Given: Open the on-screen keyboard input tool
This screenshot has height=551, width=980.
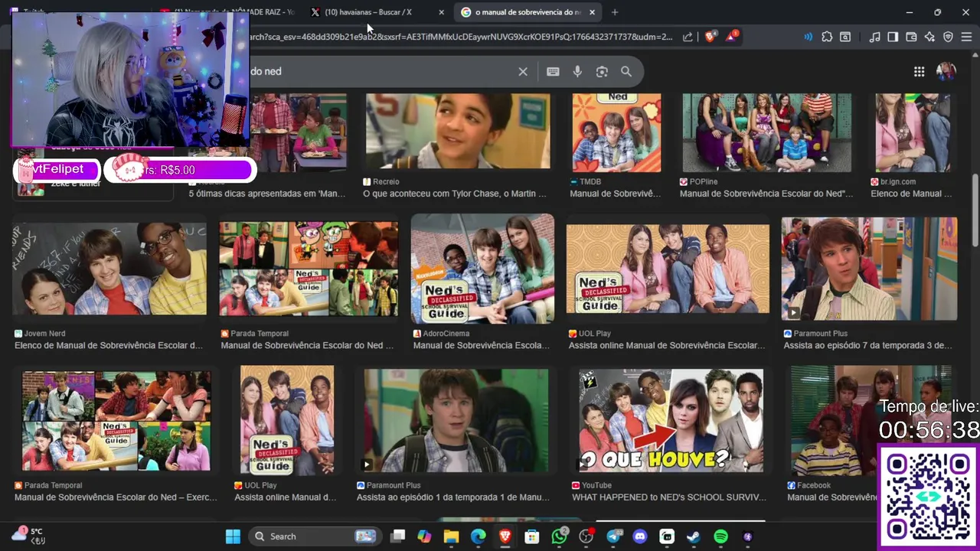Looking at the screenshot, I should pos(553,71).
